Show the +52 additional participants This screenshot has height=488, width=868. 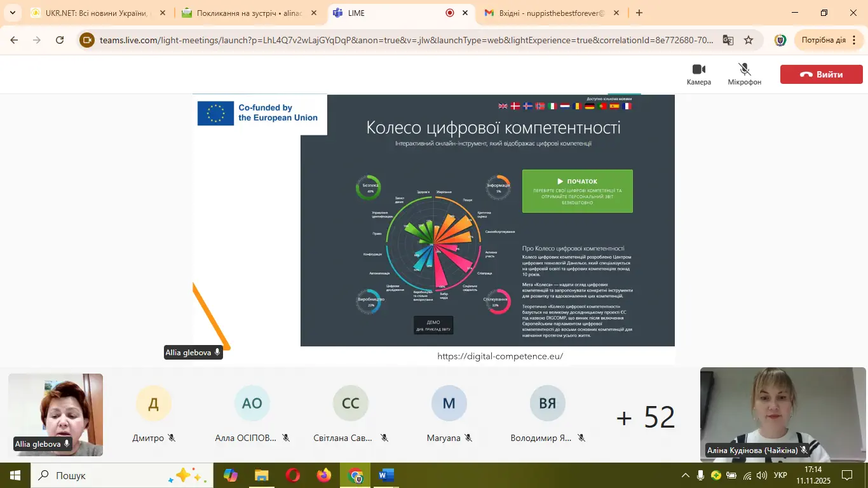645,417
